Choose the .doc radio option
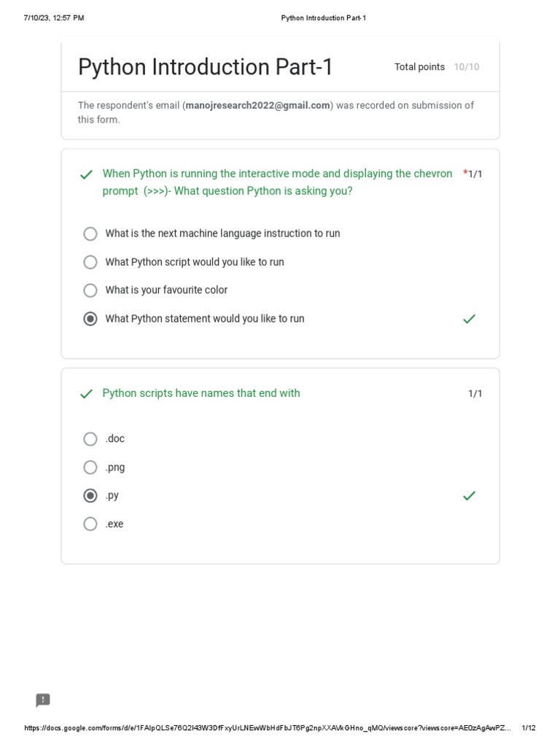The image size is (560, 747). pyautogui.click(x=90, y=439)
